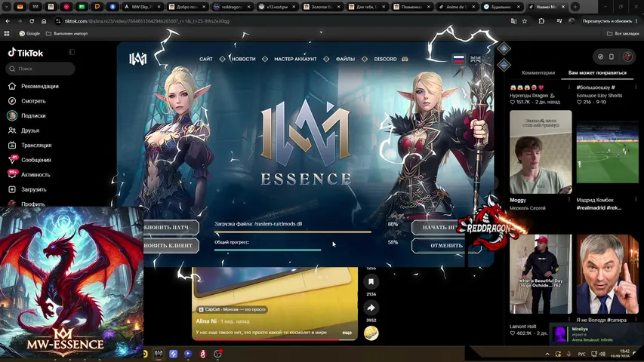644x362 pixels.
Task: Minimize the launcher with the diamond dash icon
Action: point(504,65)
